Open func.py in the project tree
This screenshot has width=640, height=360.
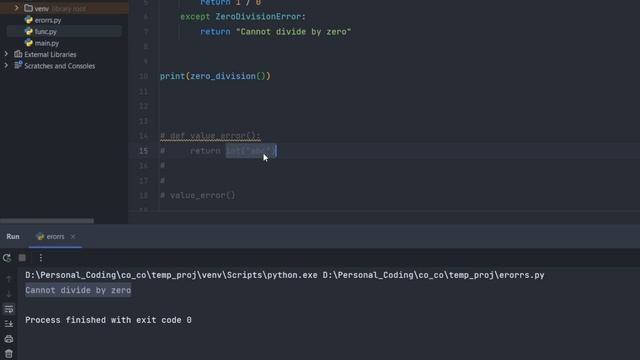(45, 31)
